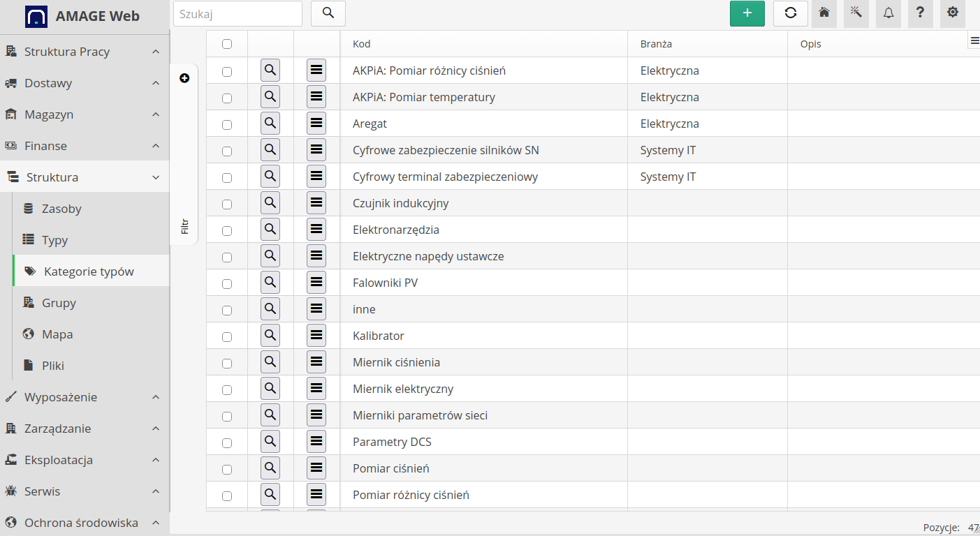Image resolution: width=980 pixels, height=536 pixels.
Task: Open row menu for Kalibrator
Action: tap(316, 335)
